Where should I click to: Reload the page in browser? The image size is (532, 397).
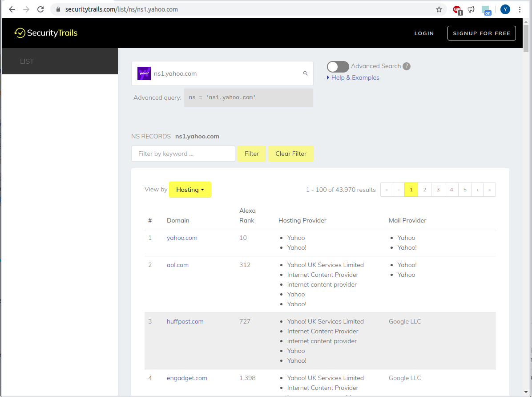click(40, 9)
